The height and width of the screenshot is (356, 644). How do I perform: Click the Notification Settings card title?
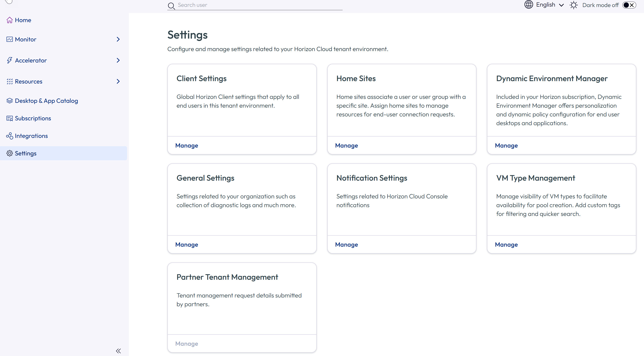tap(372, 178)
